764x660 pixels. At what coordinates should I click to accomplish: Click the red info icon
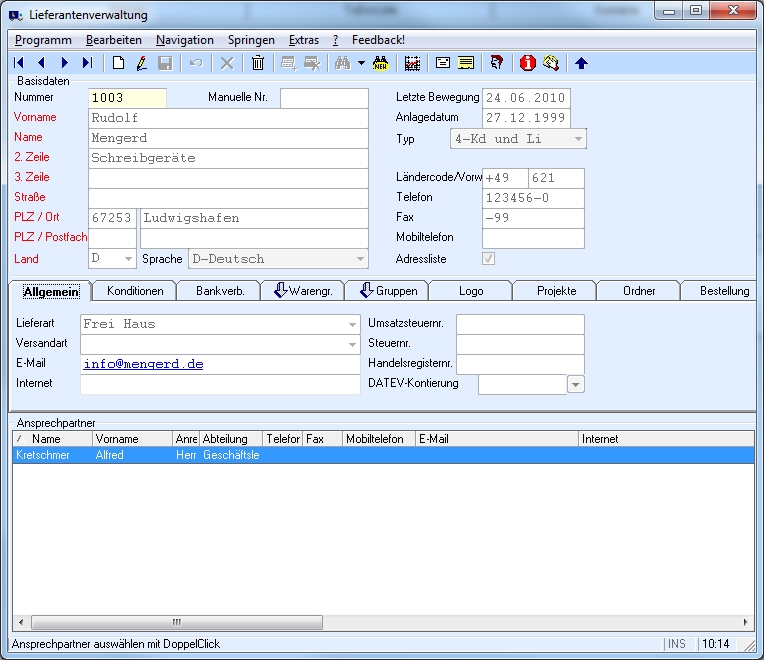pos(527,63)
